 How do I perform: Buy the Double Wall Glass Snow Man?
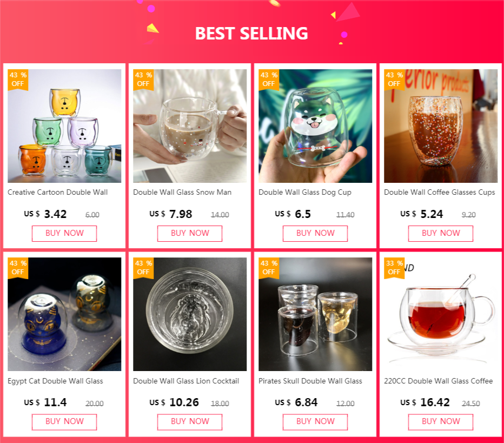(190, 233)
